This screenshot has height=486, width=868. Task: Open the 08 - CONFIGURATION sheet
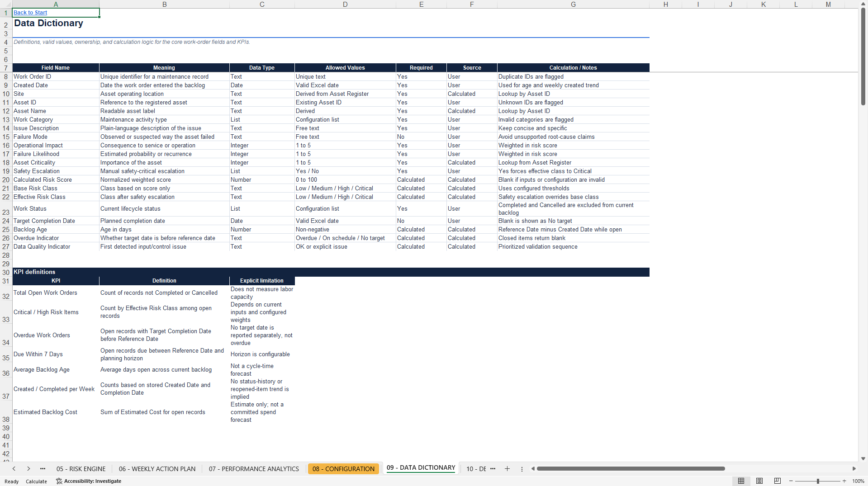pos(343,469)
